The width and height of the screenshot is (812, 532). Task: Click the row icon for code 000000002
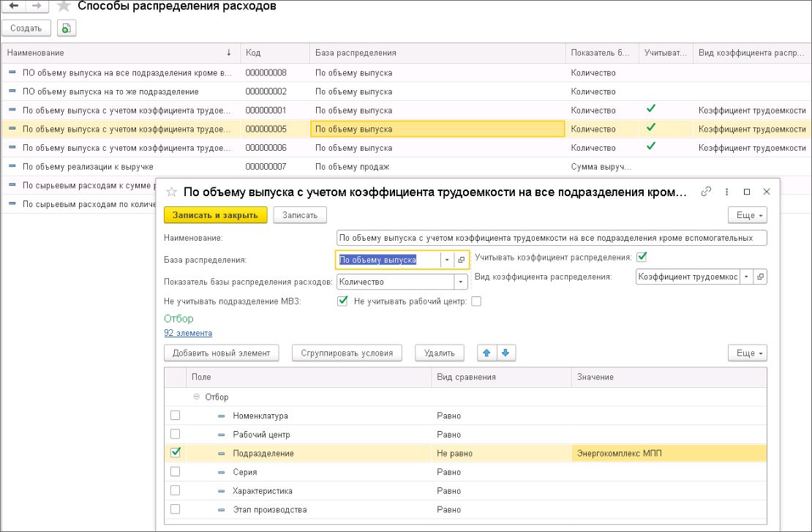(12, 91)
